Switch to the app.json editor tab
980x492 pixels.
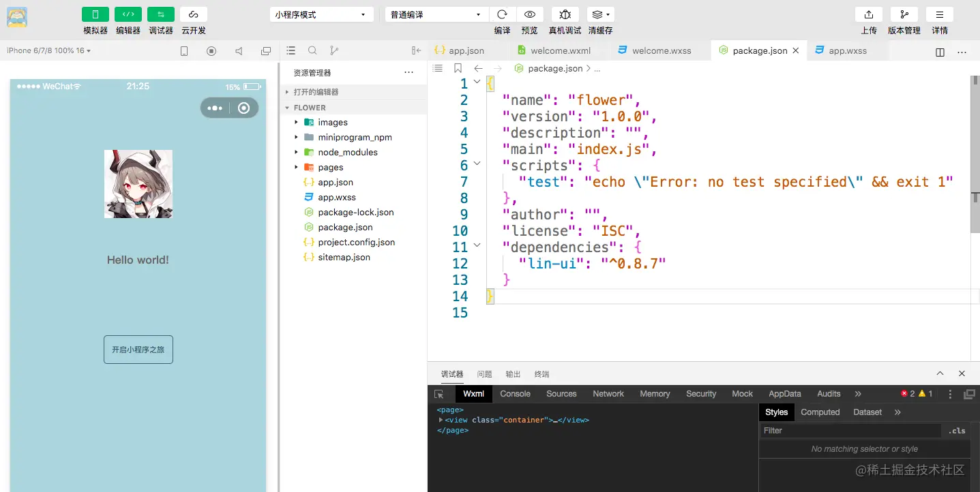pyautogui.click(x=466, y=50)
